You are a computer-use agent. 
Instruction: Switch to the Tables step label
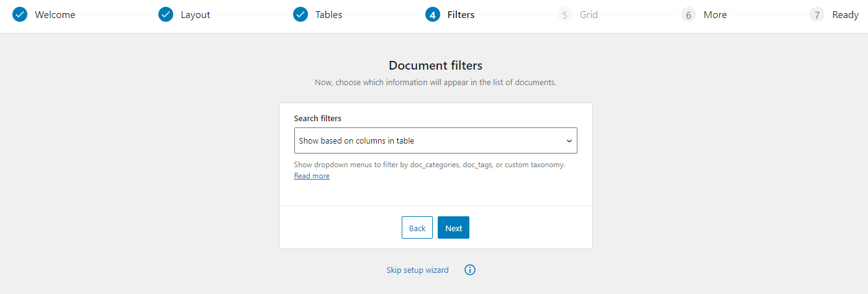point(328,14)
